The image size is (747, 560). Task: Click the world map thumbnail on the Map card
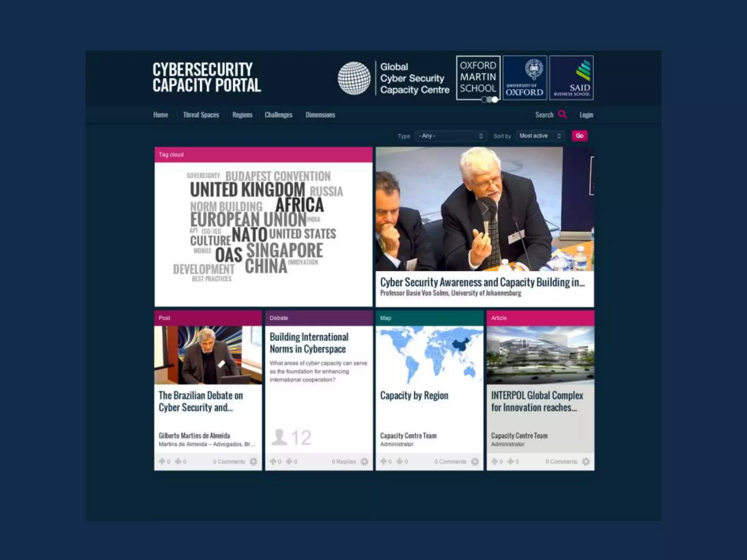coord(429,355)
